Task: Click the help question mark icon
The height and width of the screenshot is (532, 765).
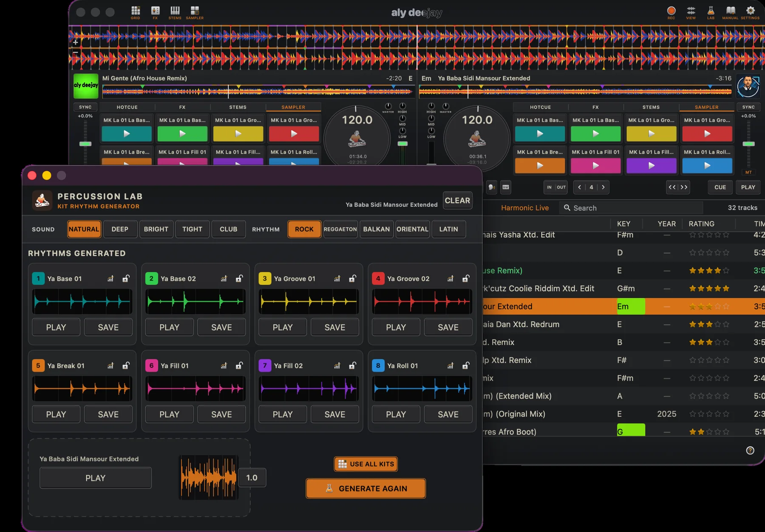Action: [750, 450]
